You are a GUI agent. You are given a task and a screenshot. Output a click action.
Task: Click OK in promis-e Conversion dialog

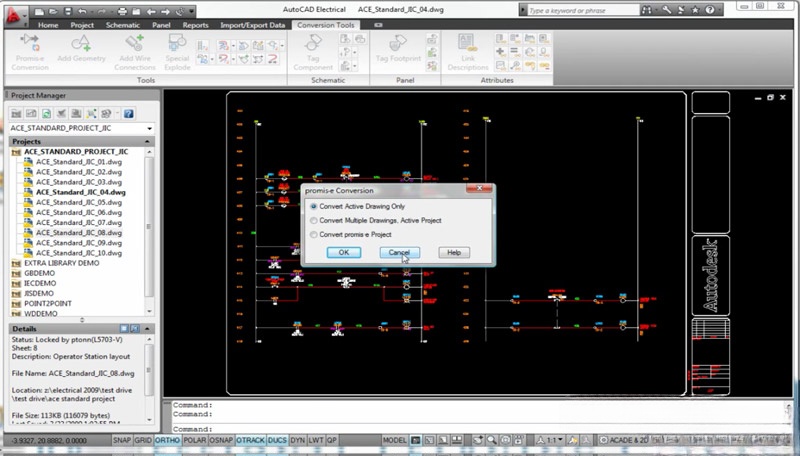coord(344,252)
